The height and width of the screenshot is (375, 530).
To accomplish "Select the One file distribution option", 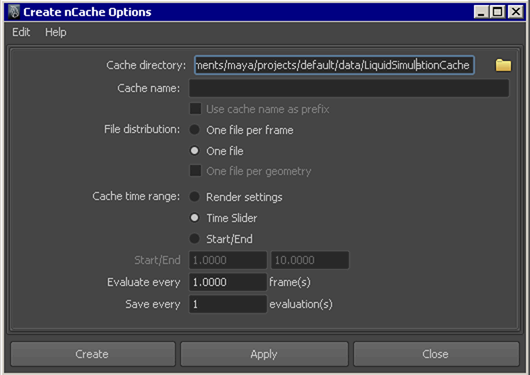I will coord(194,150).
